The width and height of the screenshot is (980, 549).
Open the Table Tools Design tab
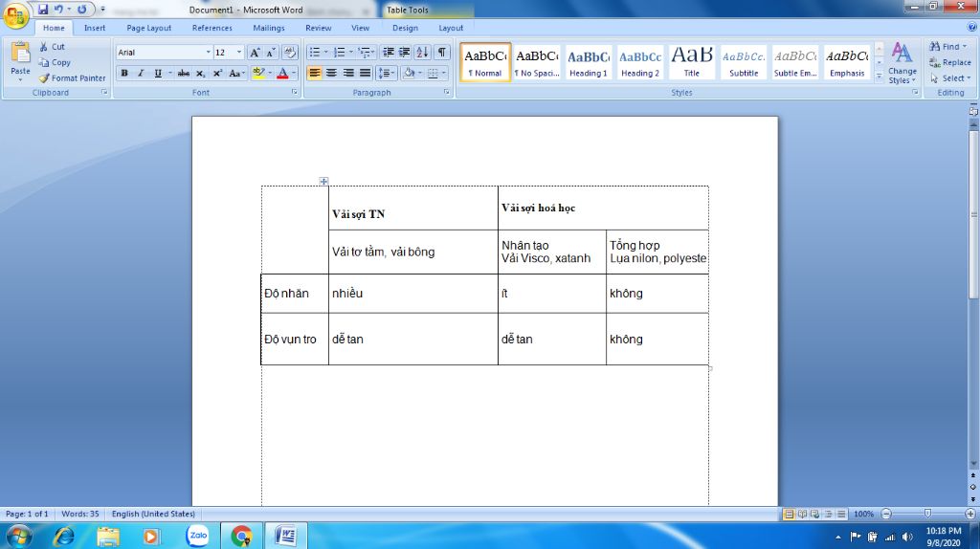(405, 28)
